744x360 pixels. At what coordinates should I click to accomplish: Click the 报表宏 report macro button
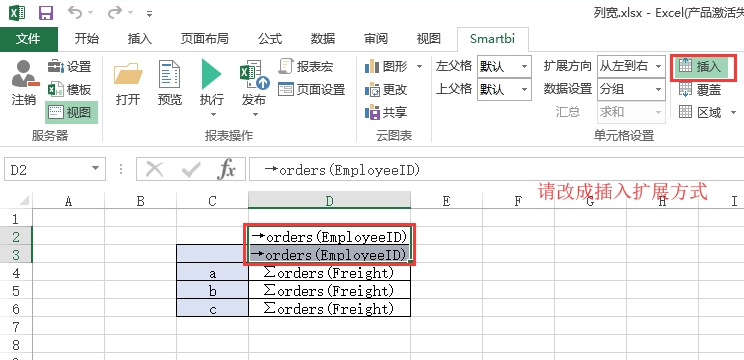(x=306, y=66)
